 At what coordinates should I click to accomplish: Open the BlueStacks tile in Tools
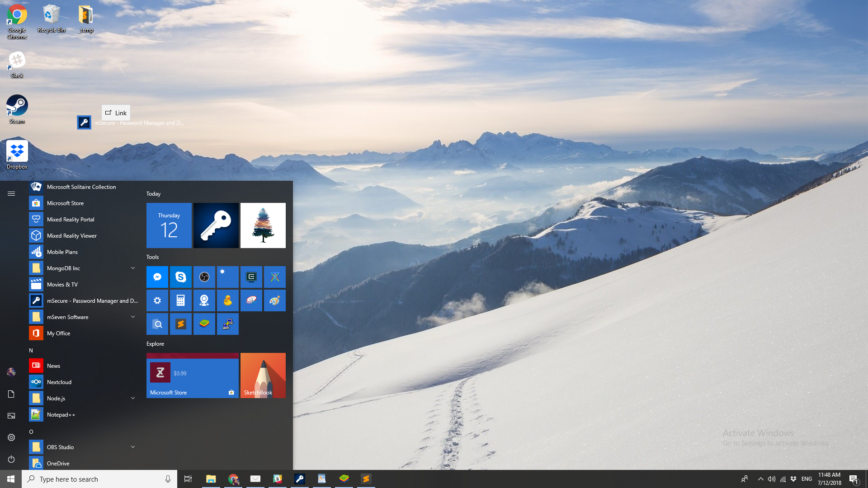point(204,324)
